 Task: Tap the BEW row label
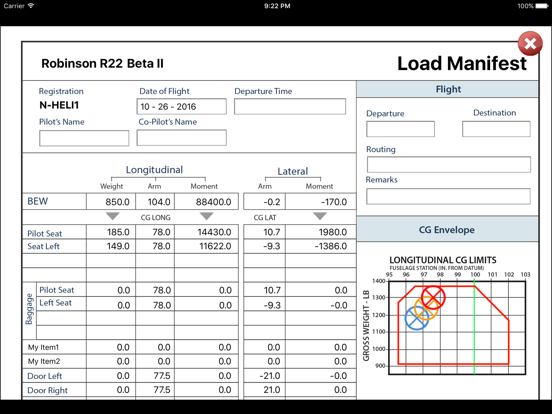click(x=38, y=201)
